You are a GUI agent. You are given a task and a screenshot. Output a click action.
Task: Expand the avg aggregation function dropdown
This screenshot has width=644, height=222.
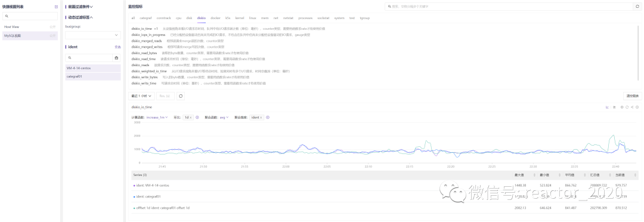[224, 117]
